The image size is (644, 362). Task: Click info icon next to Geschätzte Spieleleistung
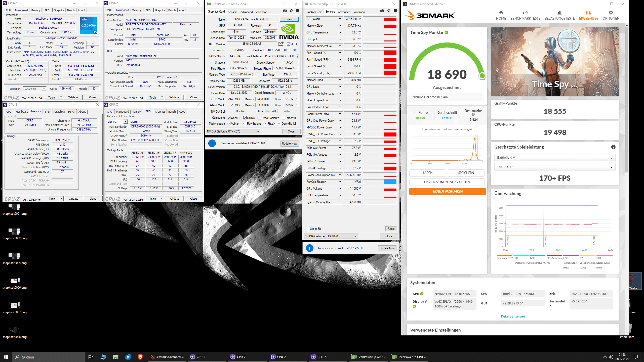coord(613,147)
